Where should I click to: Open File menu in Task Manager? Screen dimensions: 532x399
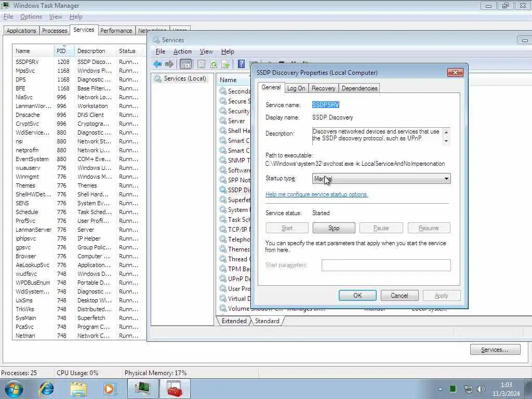[8, 17]
